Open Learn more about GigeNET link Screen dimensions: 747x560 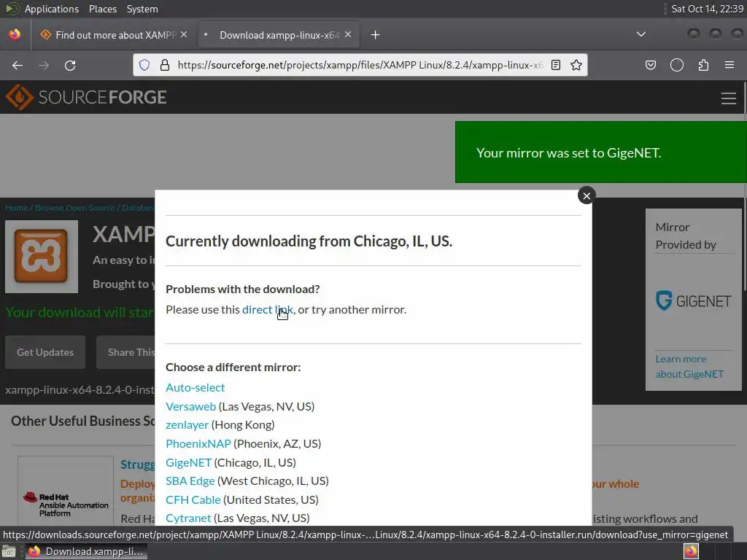pyautogui.click(x=689, y=367)
